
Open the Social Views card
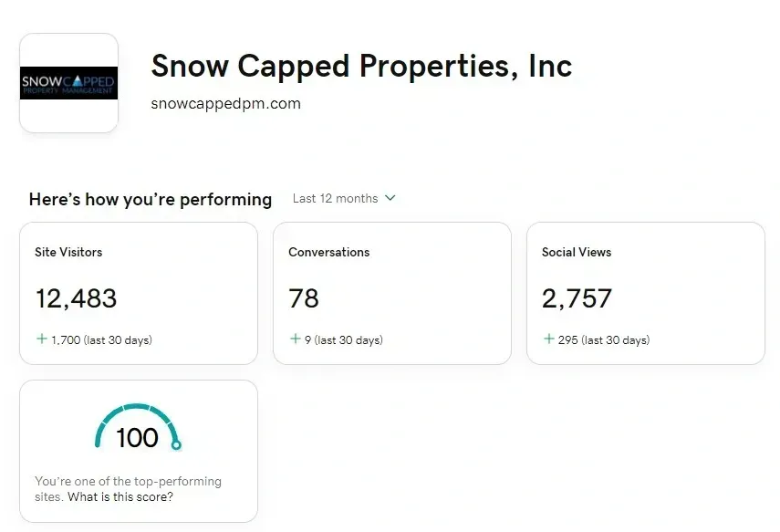(x=646, y=293)
